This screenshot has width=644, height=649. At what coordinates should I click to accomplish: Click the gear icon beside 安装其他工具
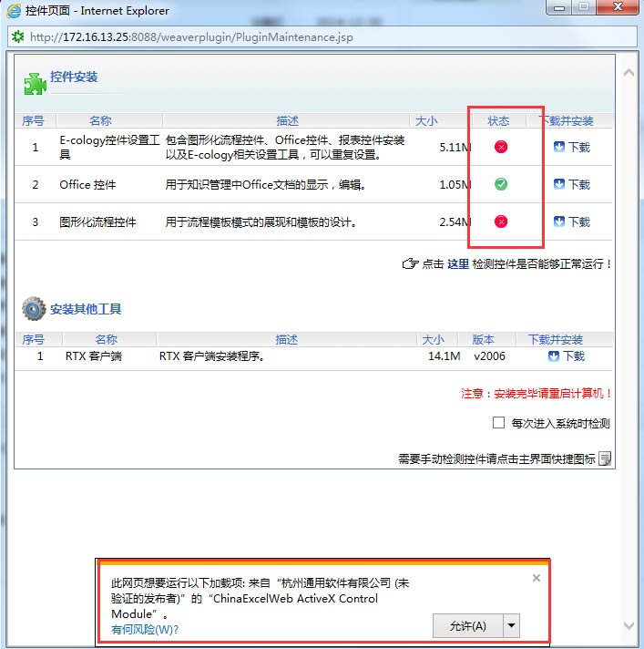click(35, 309)
